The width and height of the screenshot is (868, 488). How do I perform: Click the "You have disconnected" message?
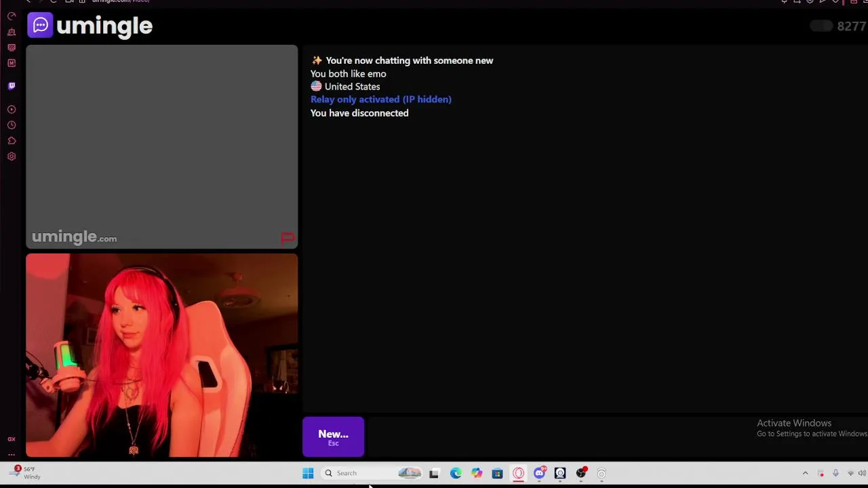359,113
